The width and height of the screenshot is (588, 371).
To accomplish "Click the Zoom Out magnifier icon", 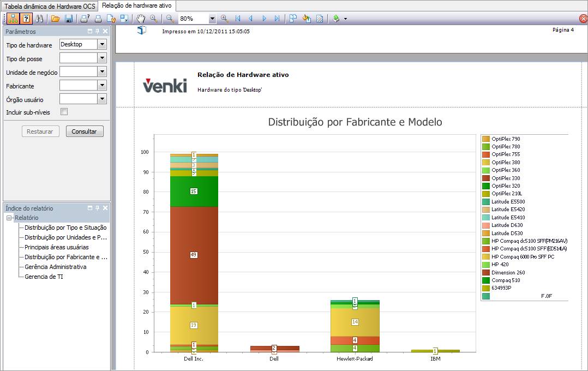I will coord(170,19).
